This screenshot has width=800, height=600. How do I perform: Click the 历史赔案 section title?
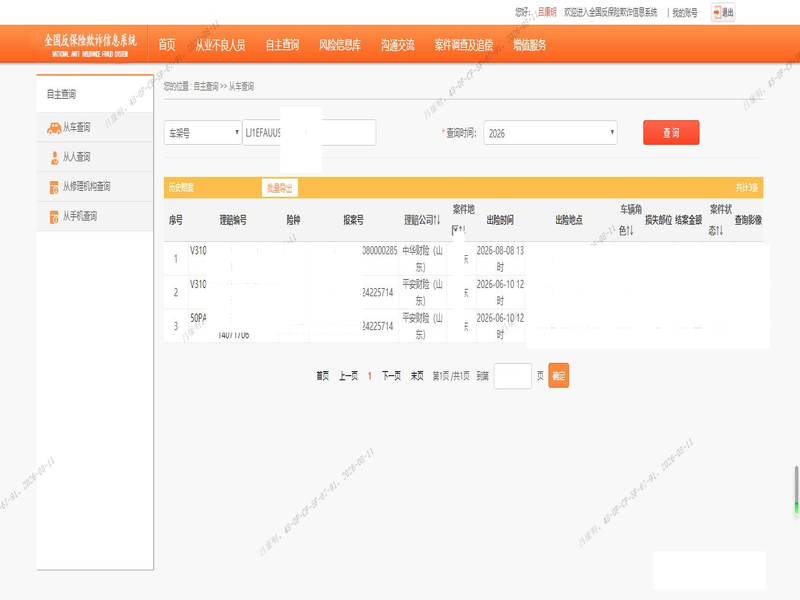(181, 188)
